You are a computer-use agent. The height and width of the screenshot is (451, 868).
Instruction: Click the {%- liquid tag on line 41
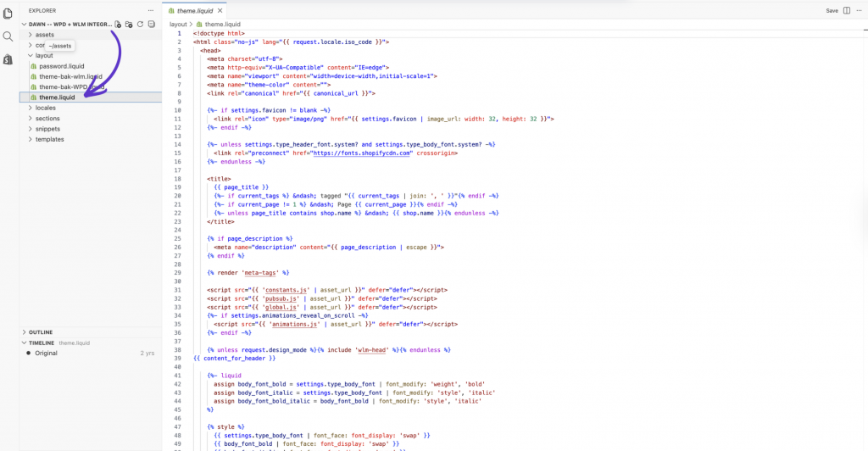(x=224, y=376)
